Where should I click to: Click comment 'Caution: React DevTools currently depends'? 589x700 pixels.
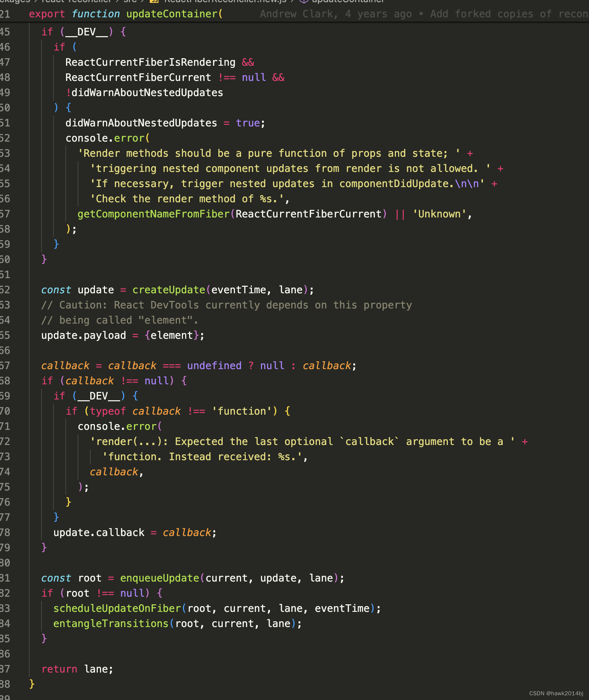(184, 305)
